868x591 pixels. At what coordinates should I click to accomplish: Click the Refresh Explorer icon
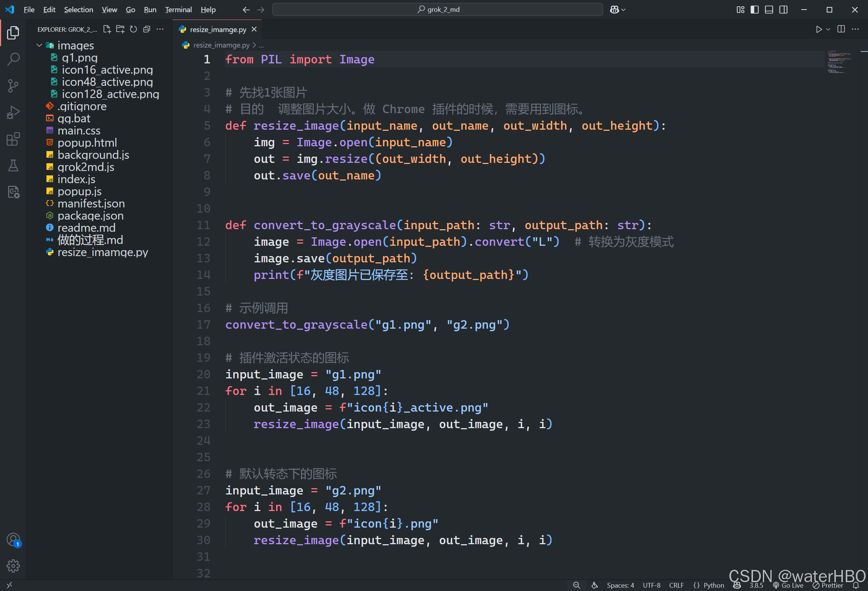point(133,29)
